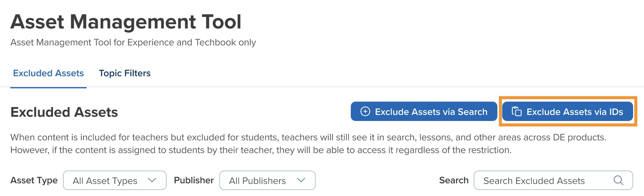Click the plus circle icon for search exclusion

[365, 112]
